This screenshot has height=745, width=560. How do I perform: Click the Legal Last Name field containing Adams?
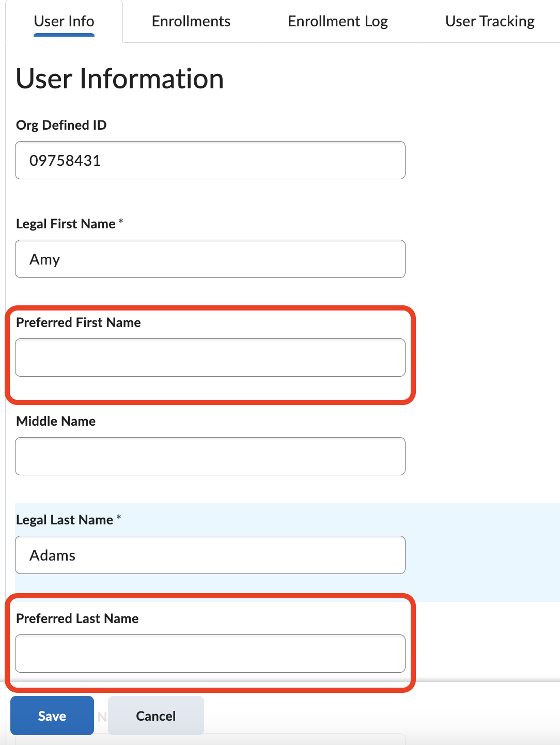pyautogui.click(x=210, y=555)
